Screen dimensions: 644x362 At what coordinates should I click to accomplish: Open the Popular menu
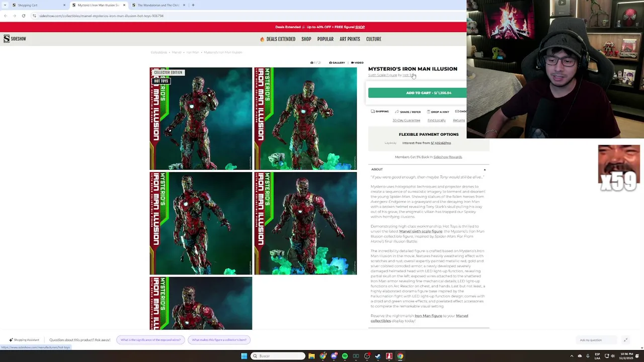pos(326,39)
